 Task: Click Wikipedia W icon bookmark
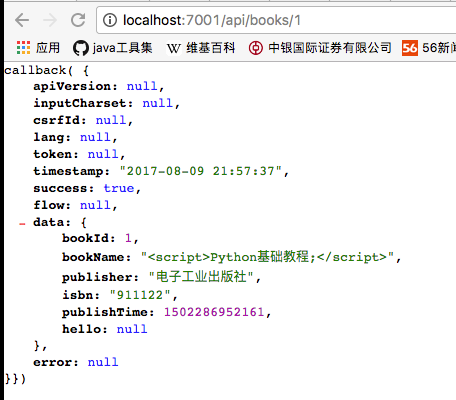pyautogui.click(x=174, y=48)
